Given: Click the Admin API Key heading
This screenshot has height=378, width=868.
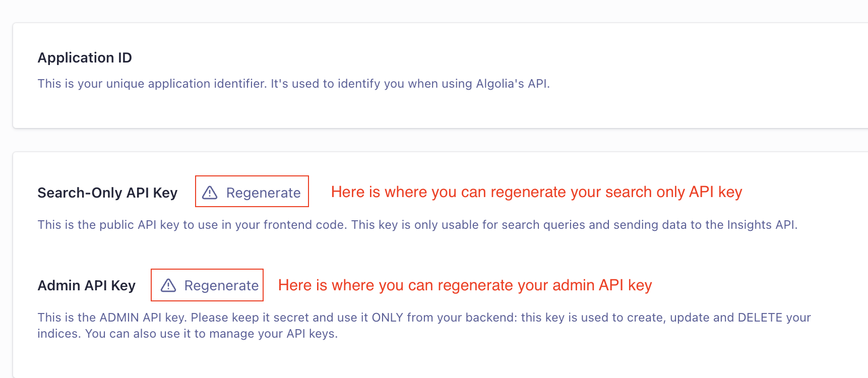Looking at the screenshot, I should tap(87, 285).
